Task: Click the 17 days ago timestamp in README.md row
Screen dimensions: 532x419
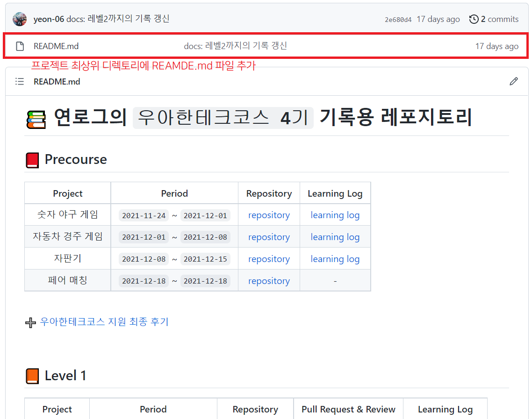Action: [497, 46]
